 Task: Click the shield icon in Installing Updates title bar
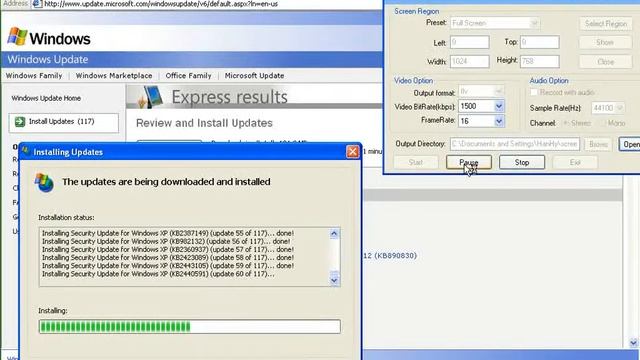(x=26, y=151)
